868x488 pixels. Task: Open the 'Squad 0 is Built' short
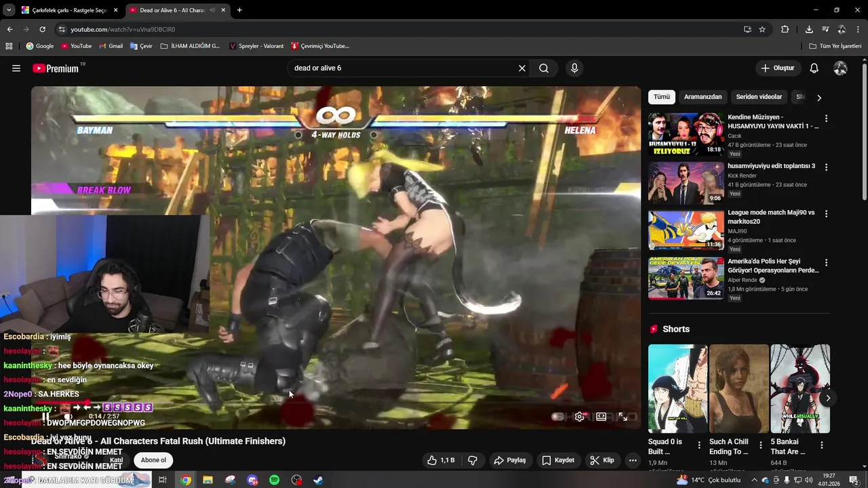pos(677,389)
